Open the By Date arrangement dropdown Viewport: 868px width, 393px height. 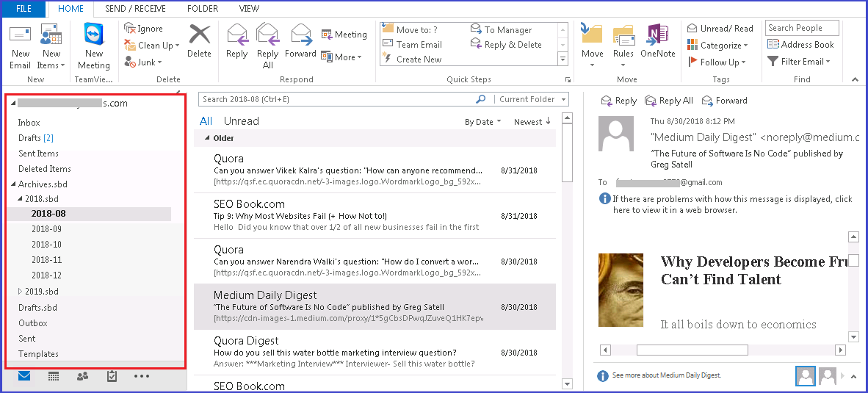tap(482, 122)
